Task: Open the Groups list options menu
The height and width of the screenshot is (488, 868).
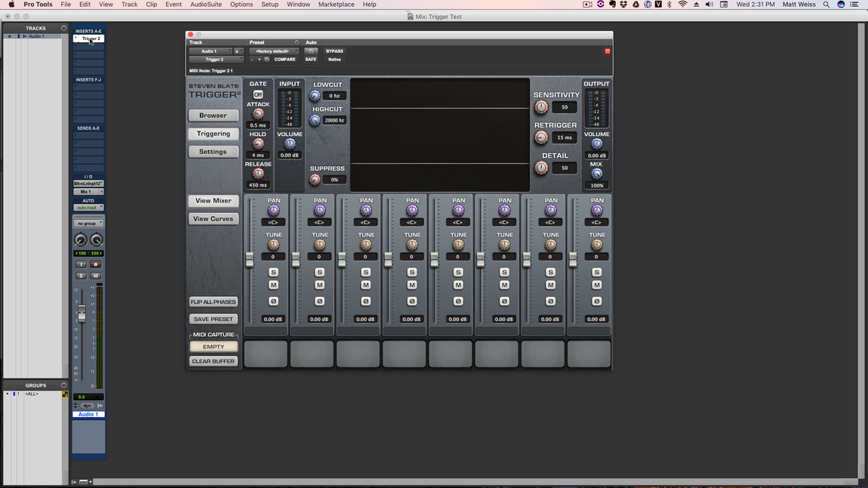Action: pos(63,385)
